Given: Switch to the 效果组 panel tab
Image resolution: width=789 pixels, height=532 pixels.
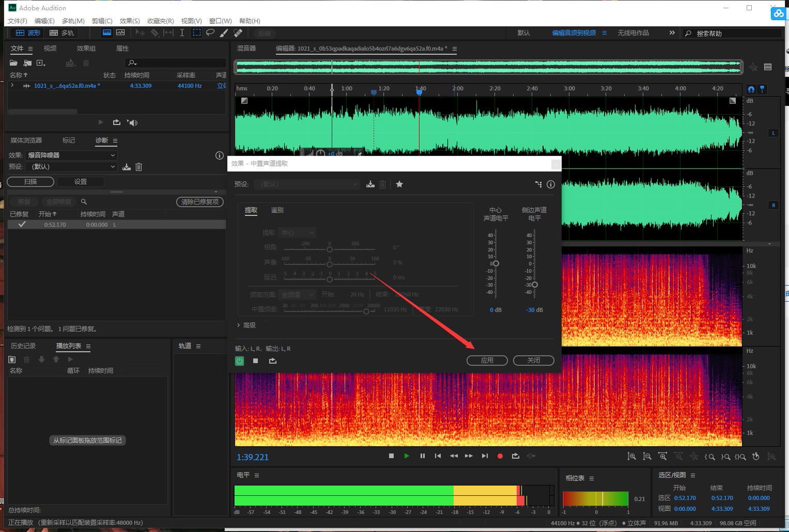Looking at the screenshot, I should coord(86,48).
